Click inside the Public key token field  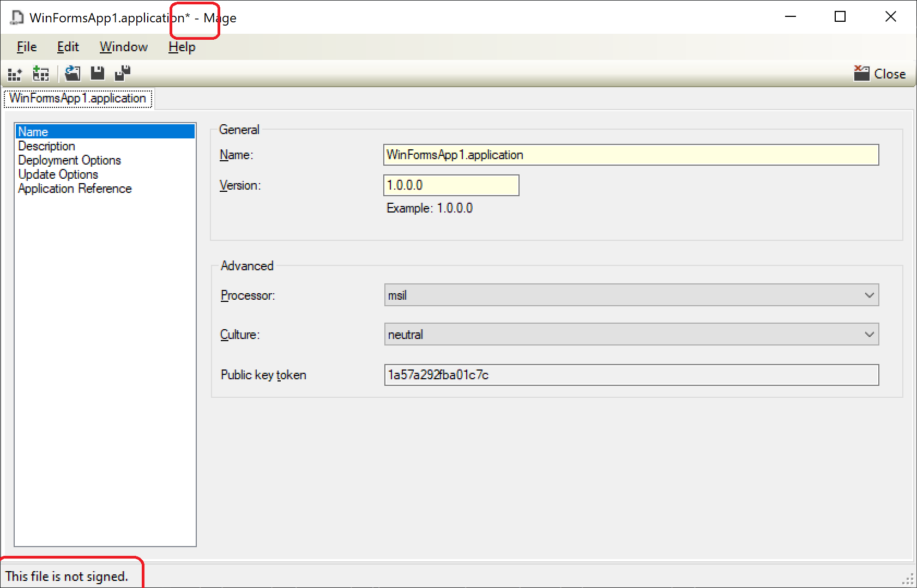point(631,374)
